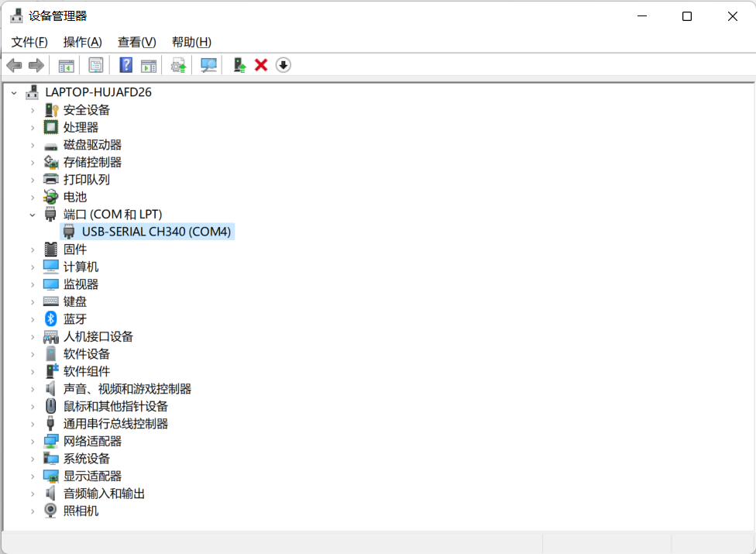756x554 pixels.
Task: Click the 安全设备 category icon
Action: (x=50, y=110)
